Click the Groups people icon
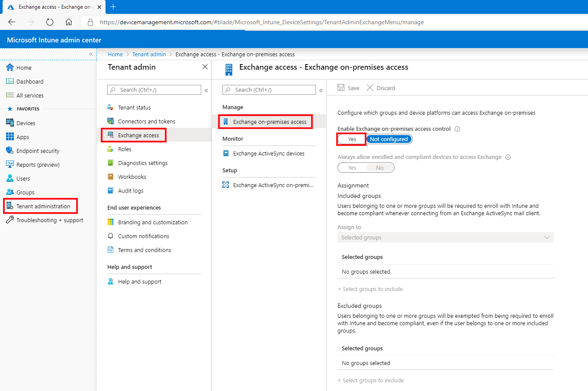Screen dimensions: 588x391 tap(10, 192)
